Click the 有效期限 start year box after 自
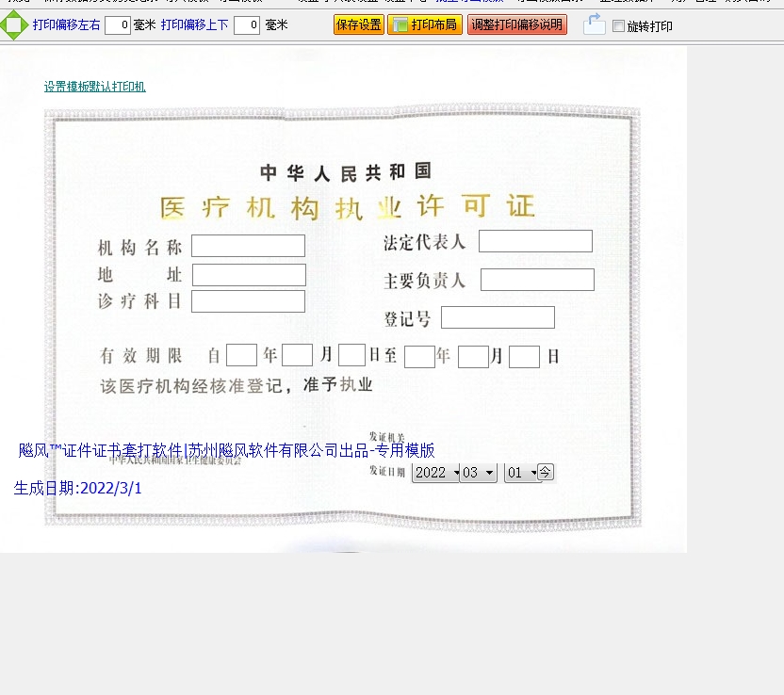This screenshot has height=695, width=784. [x=241, y=355]
